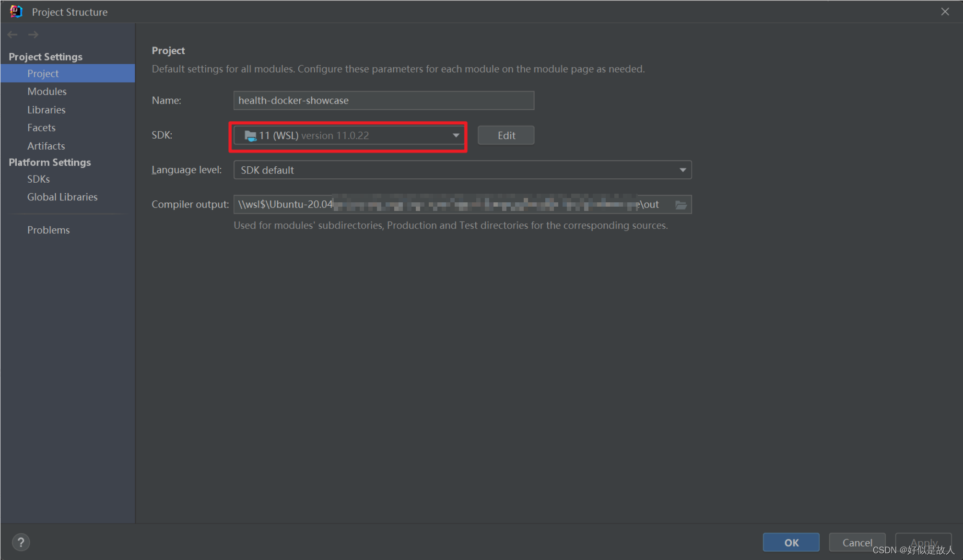This screenshot has height=560, width=963.
Task: Apply changes with the OK button
Action: 791,542
